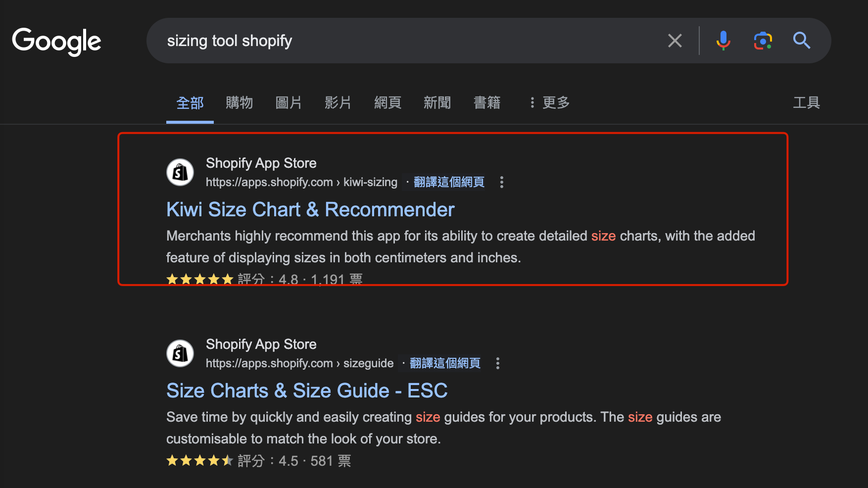Image resolution: width=868 pixels, height=488 pixels.
Task: Click Shopify favicon of sizeguide result
Action: (x=180, y=353)
